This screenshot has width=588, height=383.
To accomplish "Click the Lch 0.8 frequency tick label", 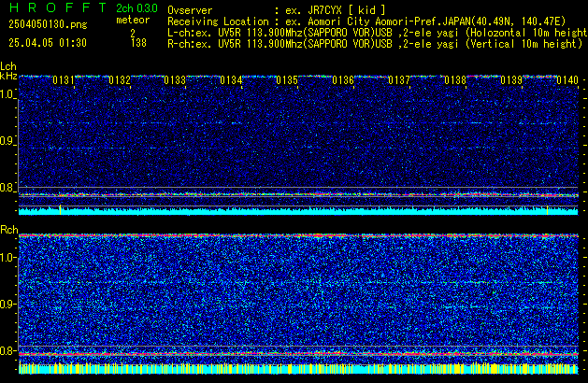I will pos(7,188).
